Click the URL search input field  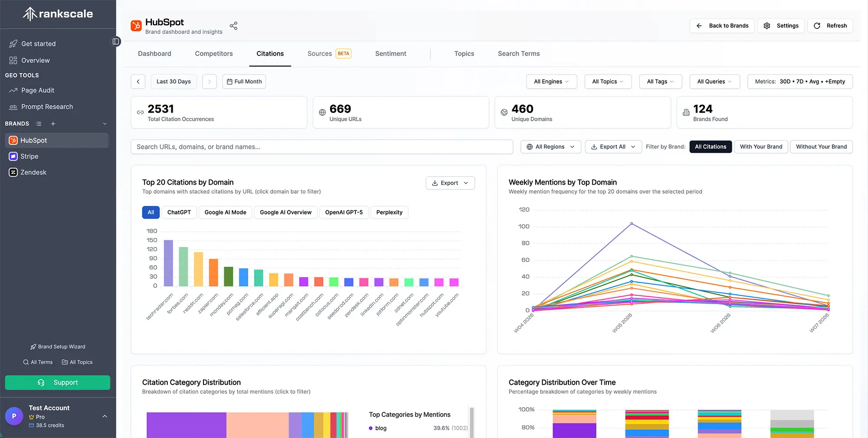[x=321, y=147]
